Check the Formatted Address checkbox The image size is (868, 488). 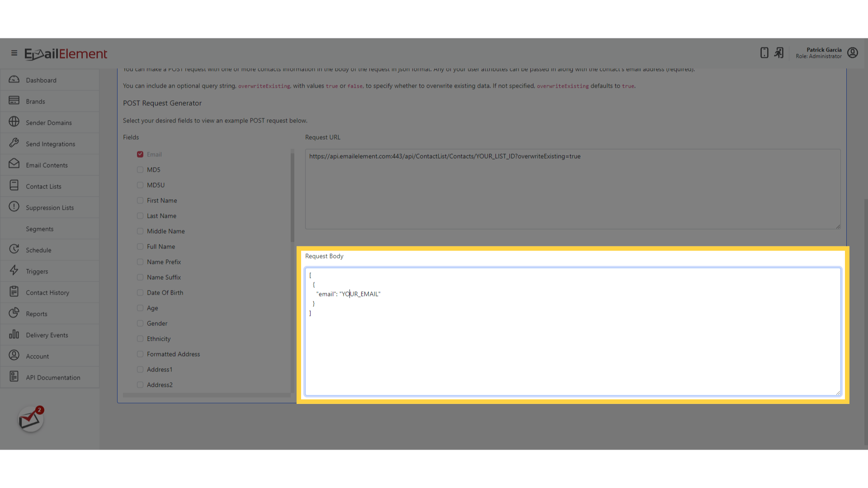click(x=140, y=354)
